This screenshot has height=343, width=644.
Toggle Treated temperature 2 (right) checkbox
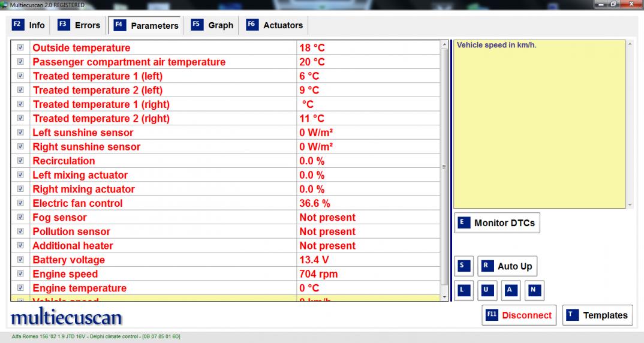point(20,118)
